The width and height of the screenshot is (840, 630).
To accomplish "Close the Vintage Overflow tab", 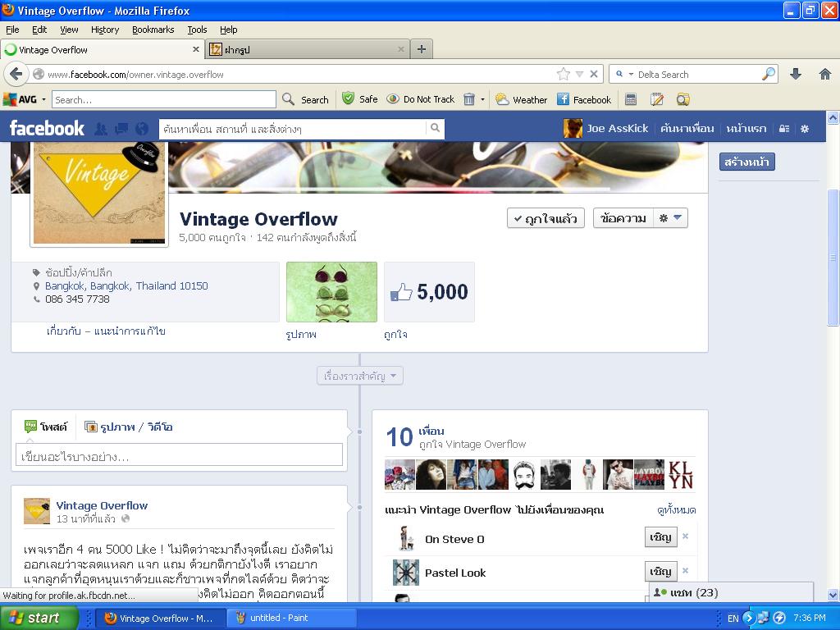I will pyautogui.click(x=195, y=49).
